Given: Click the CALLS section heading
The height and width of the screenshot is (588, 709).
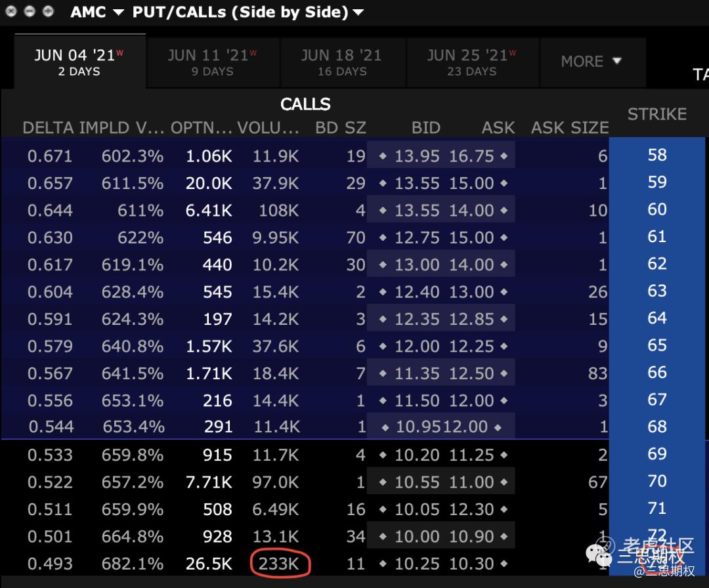Looking at the screenshot, I should (305, 104).
